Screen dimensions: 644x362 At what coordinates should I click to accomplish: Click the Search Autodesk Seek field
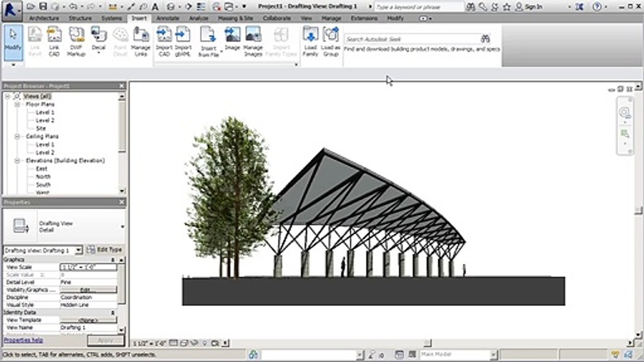pyautogui.click(x=412, y=39)
